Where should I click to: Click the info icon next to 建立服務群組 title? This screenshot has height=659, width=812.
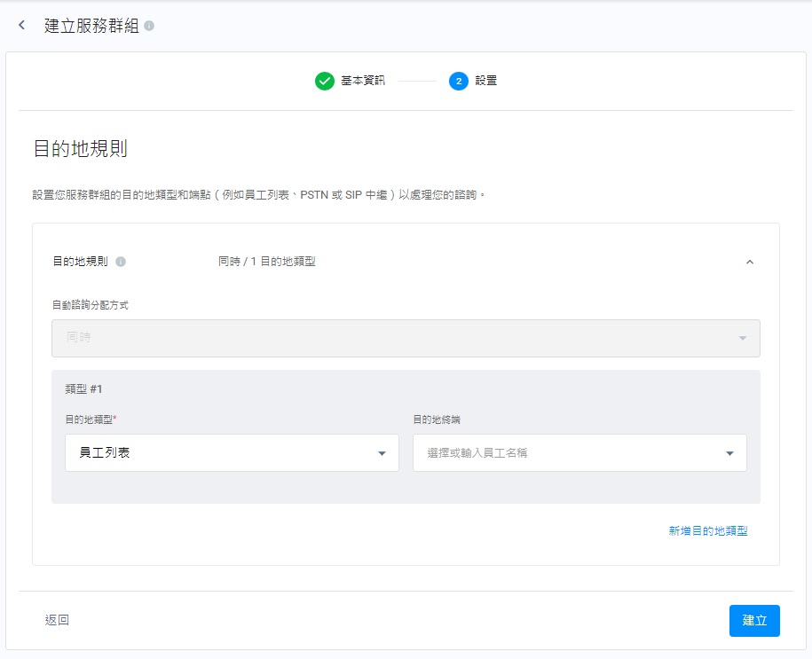[x=149, y=26]
